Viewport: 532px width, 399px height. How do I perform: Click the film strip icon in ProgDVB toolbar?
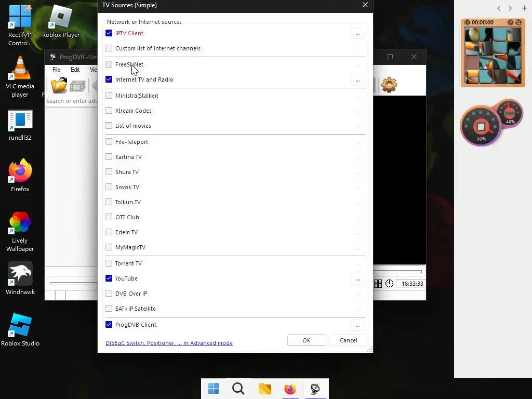[x=77, y=86]
